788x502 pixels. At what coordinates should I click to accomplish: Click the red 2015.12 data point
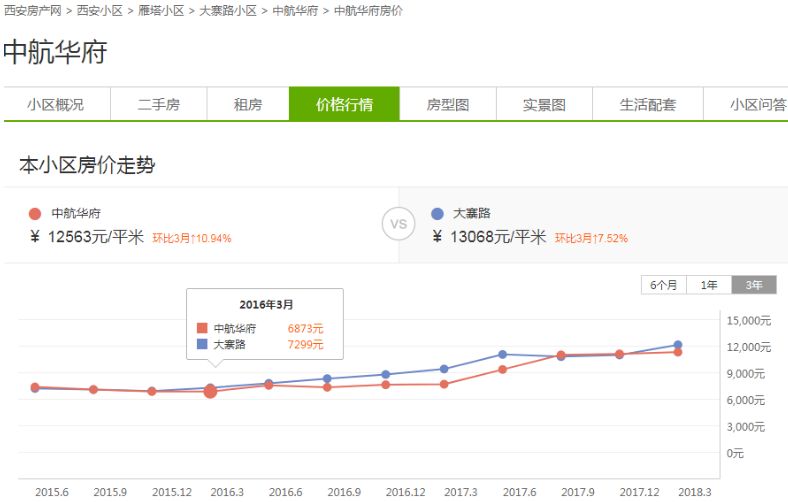click(152, 391)
